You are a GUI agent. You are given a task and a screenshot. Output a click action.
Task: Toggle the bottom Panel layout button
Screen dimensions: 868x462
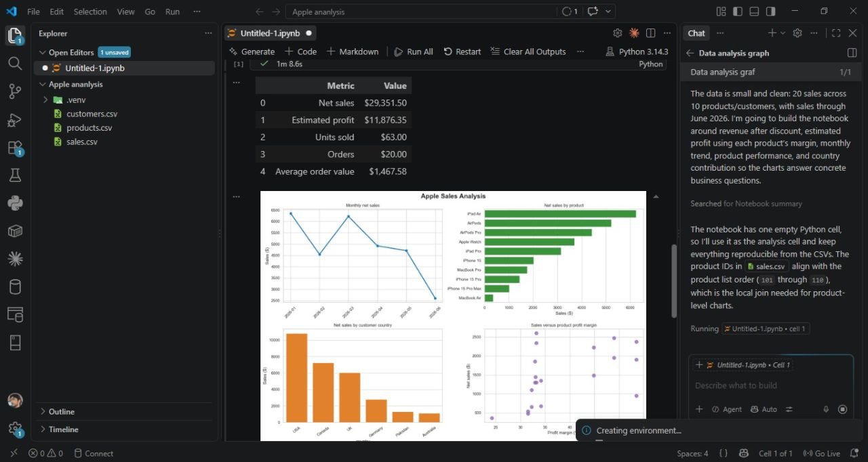tap(755, 12)
